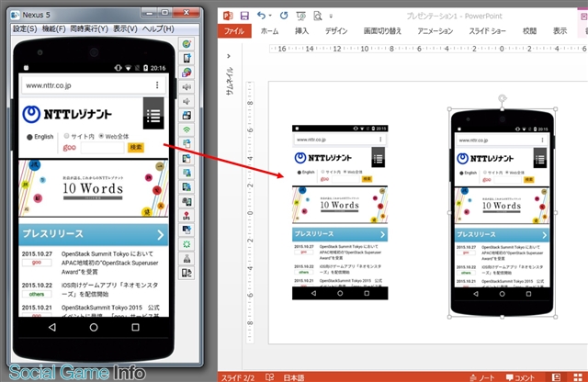Switch to the アニメーション ribbon tab
Viewport: 588px width, 382px height.
(x=435, y=31)
